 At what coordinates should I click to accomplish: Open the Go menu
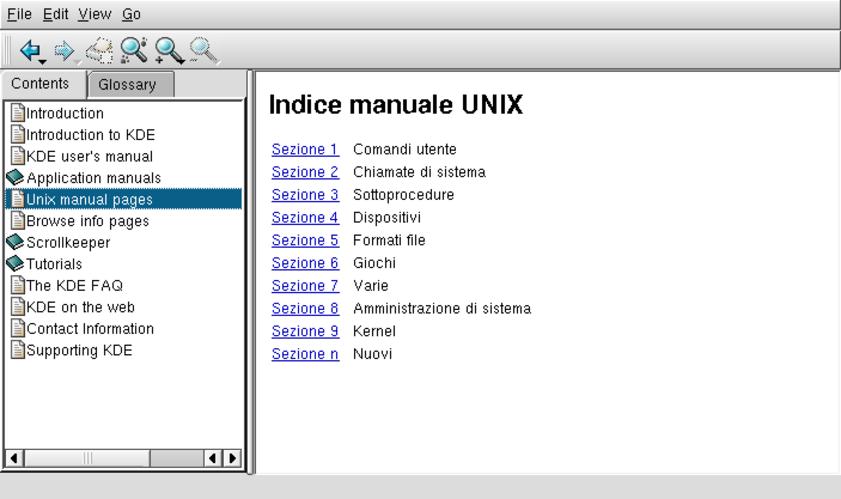click(131, 14)
